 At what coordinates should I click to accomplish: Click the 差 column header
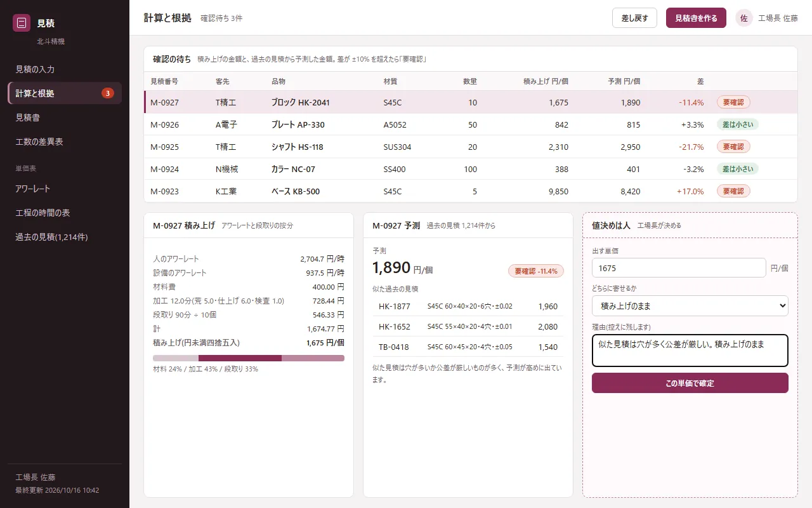(x=700, y=81)
